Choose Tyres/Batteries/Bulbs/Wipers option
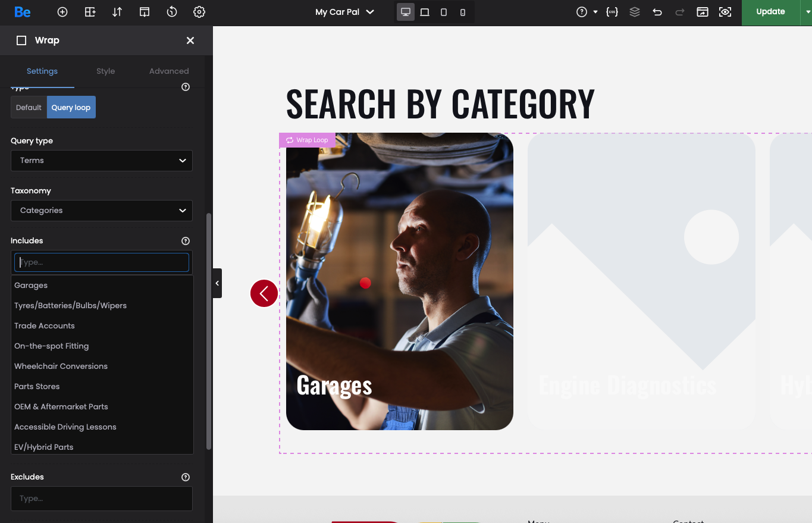This screenshot has height=523, width=812. [x=102, y=306]
